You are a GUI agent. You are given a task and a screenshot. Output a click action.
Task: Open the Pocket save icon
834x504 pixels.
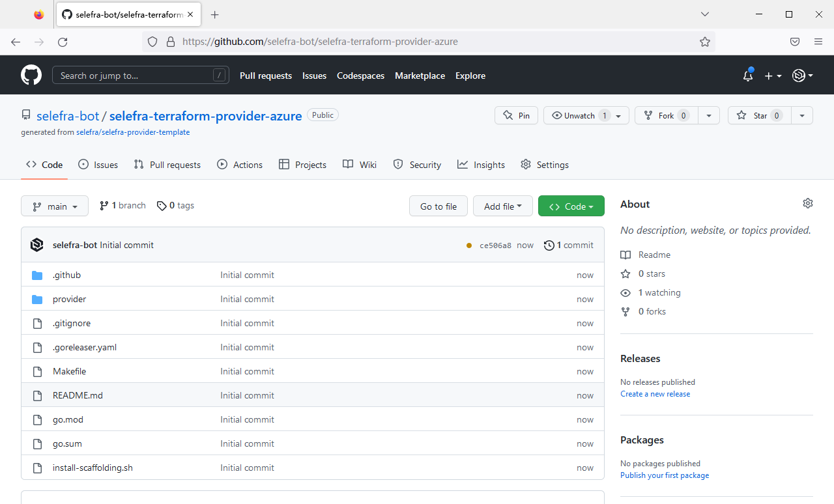pos(795,42)
